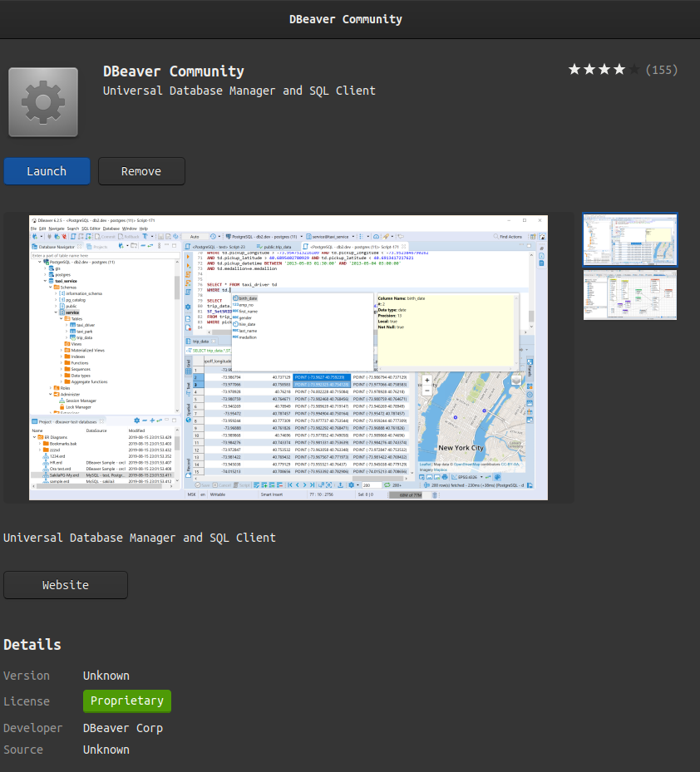Click the (155) review count
Image resolution: width=700 pixels, height=772 pixels.
pyautogui.click(x=662, y=70)
